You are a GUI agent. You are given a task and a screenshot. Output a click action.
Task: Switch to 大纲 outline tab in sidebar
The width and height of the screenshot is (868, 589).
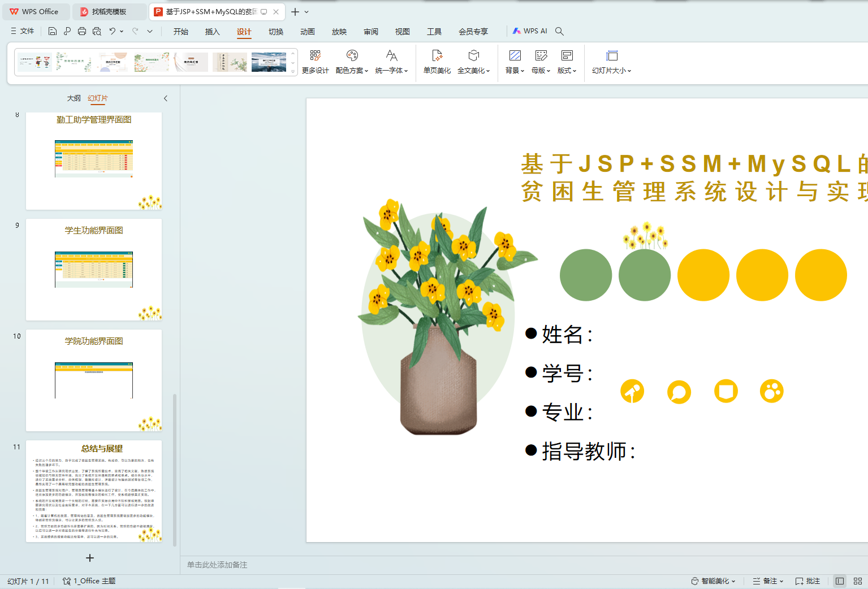[x=74, y=98]
